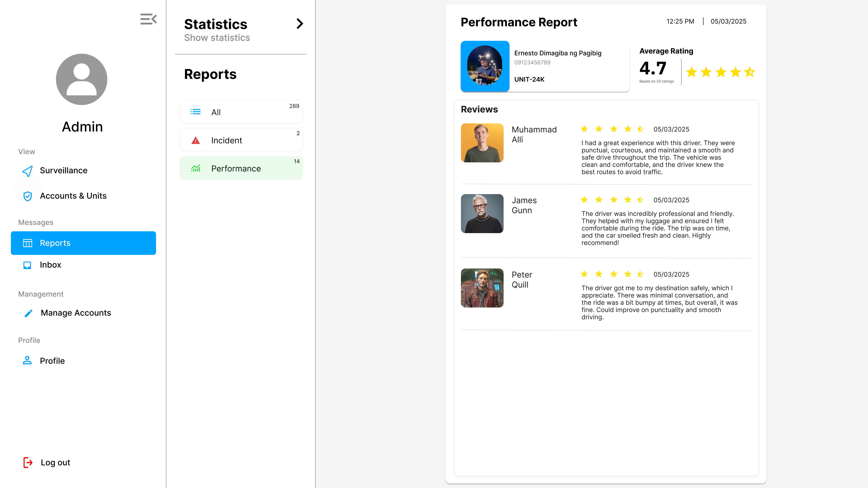Click the Admin avatar image
The height and width of the screenshot is (488, 868).
pos(82,80)
